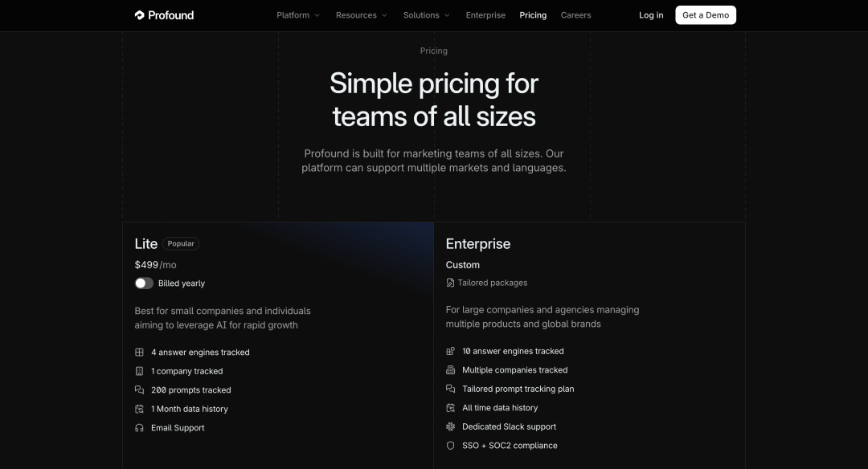Click the prompts chat icon in Lite
Viewport: 868px width, 469px height.
pyautogui.click(x=139, y=389)
